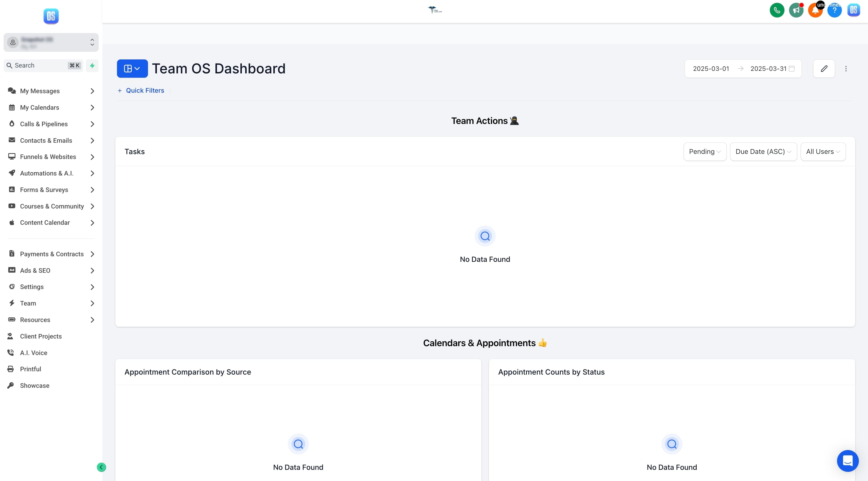
Task: Click the green phone dialer icon
Action: pos(777,10)
